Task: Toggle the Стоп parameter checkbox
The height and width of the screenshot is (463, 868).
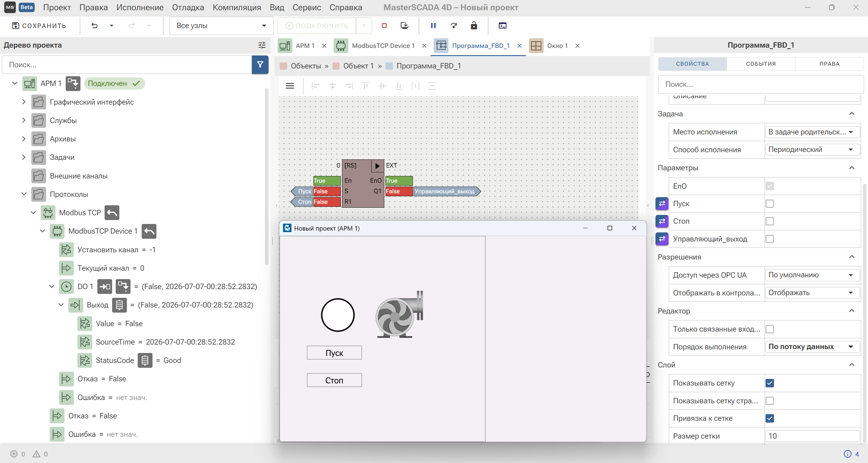Action: click(x=770, y=221)
